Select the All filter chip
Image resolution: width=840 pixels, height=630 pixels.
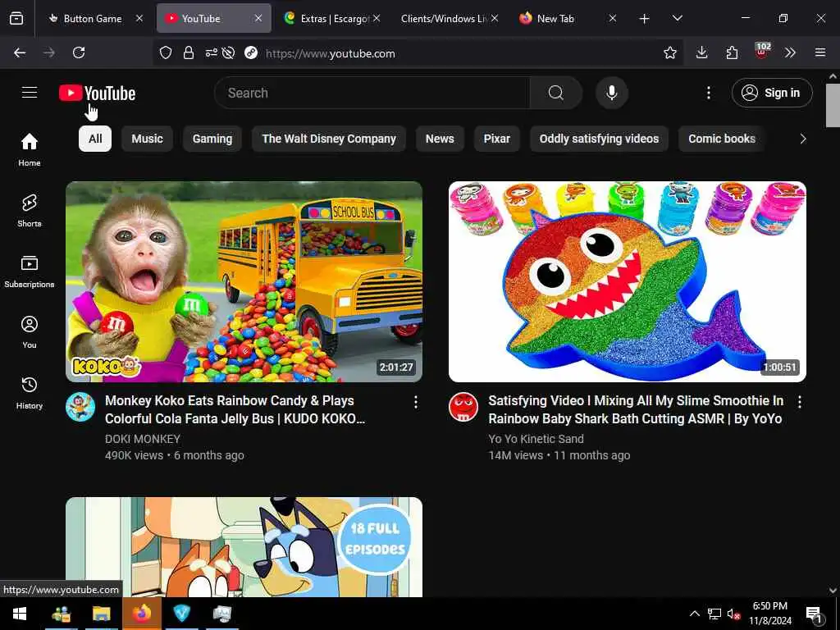pos(95,139)
